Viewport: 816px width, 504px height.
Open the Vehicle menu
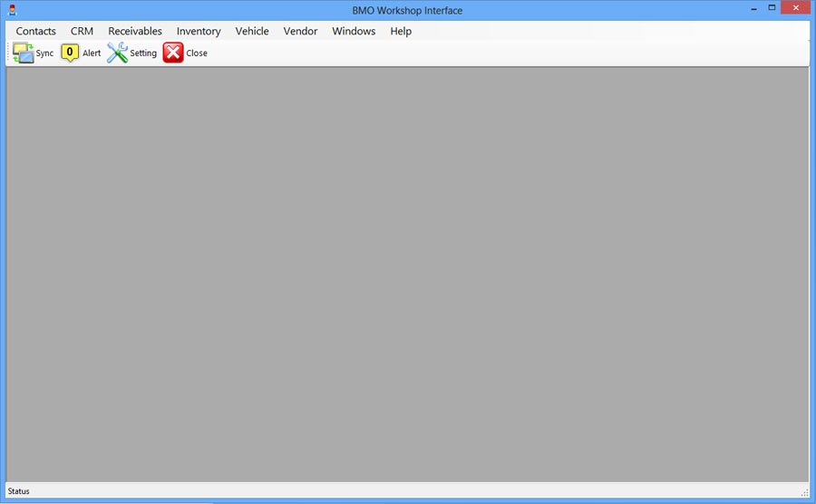pos(252,31)
